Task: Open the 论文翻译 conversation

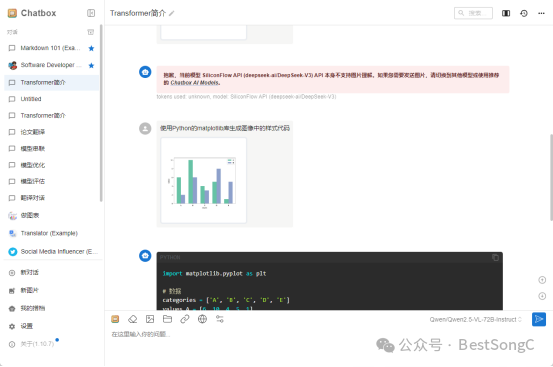Action: [51, 132]
